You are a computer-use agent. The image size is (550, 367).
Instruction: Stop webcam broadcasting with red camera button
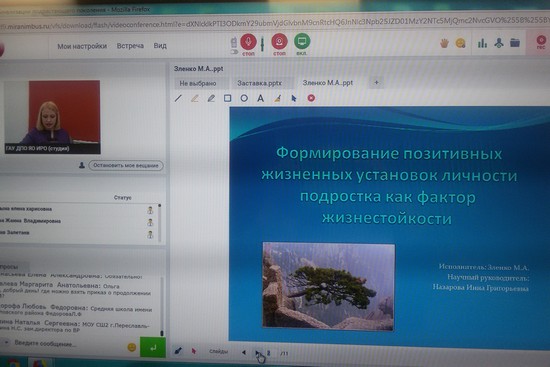280,41
